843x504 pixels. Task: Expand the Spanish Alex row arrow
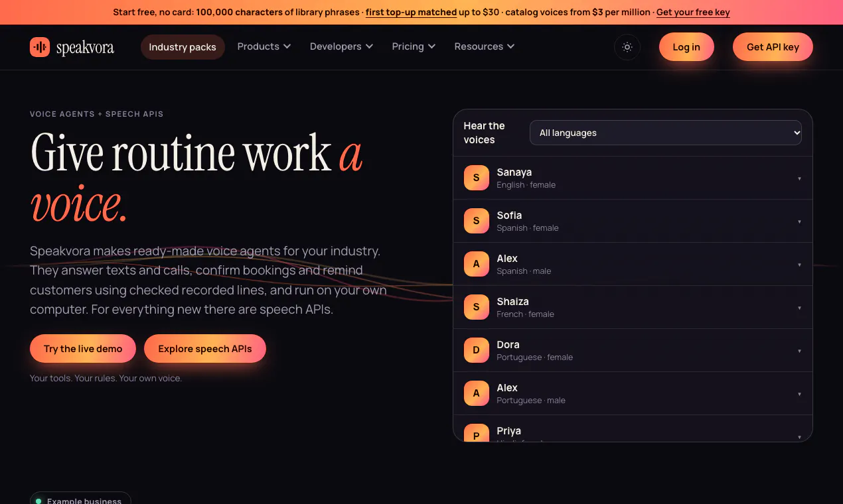pyautogui.click(x=799, y=265)
